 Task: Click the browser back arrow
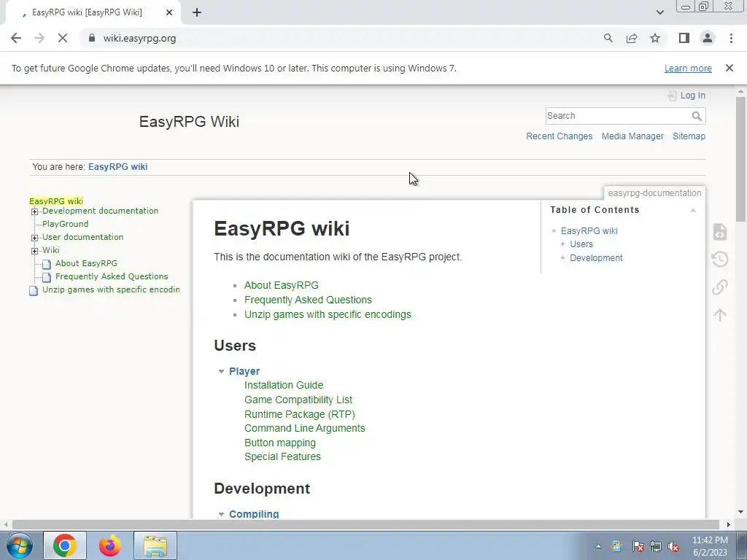pyautogui.click(x=16, y=38)
